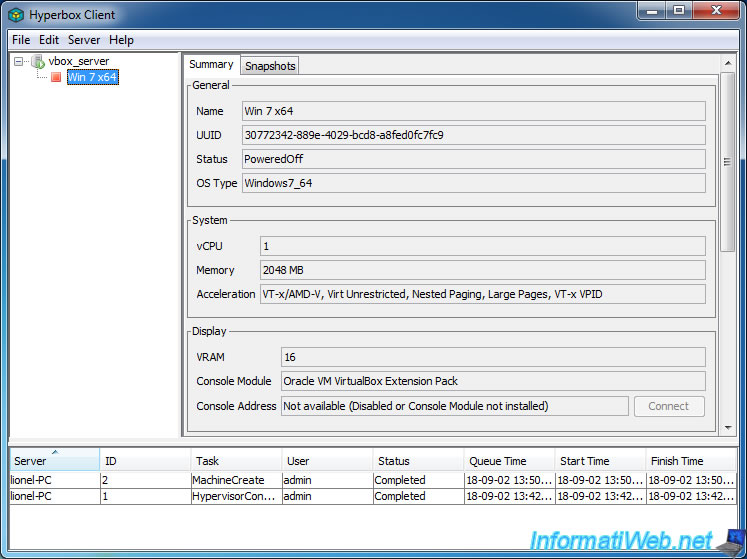Image resolution: width=747 pixels, height=559 pixels.
Task: Click ID cell 2 in task list
Action: click(x=145, y=480)
